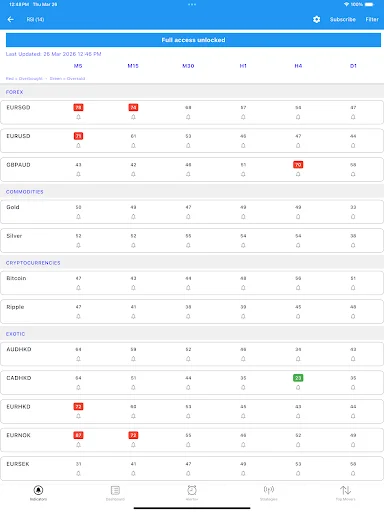This screenshot has width=384, height=512.
Task: Open the GBPAUD pair row
Action: pos(192,170)
